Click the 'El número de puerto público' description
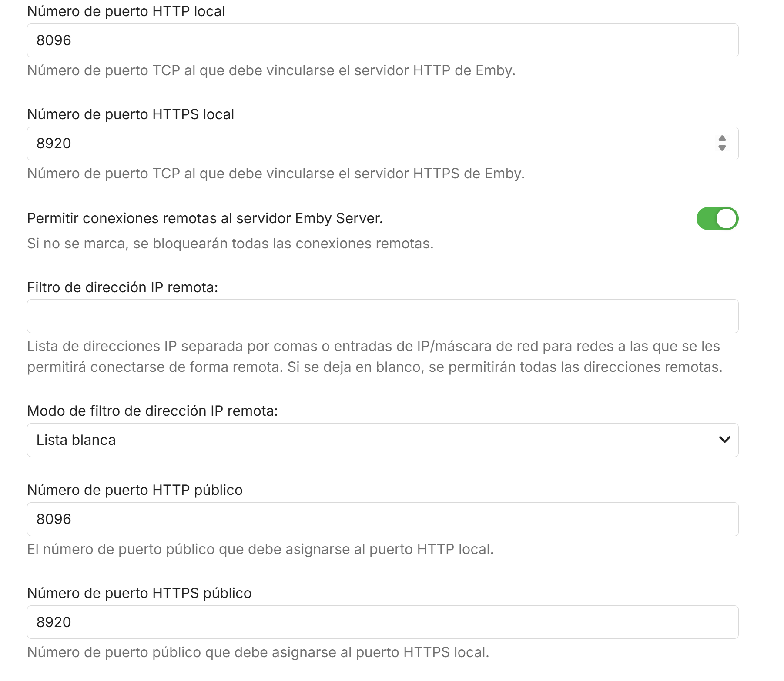This screenshot has height=681, width=784. (260, 549)
